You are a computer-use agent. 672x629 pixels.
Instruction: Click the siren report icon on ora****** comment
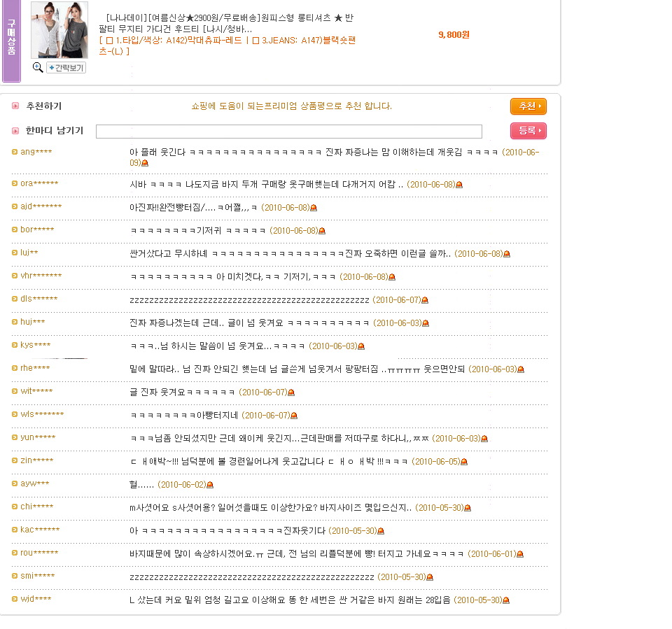pos(459,185)
